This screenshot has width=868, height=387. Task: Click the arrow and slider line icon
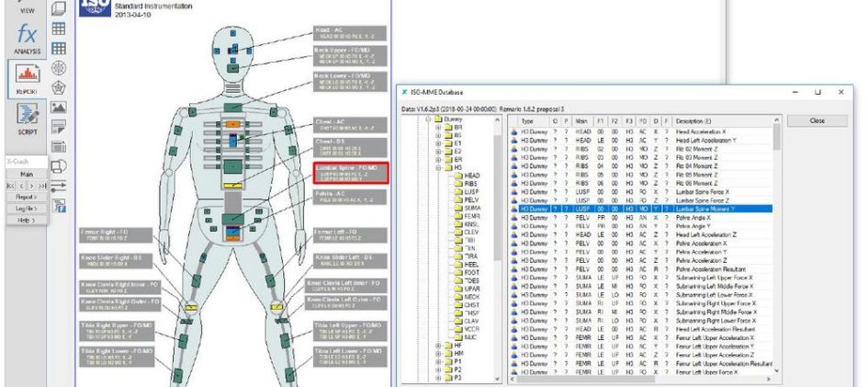point(59,186)
